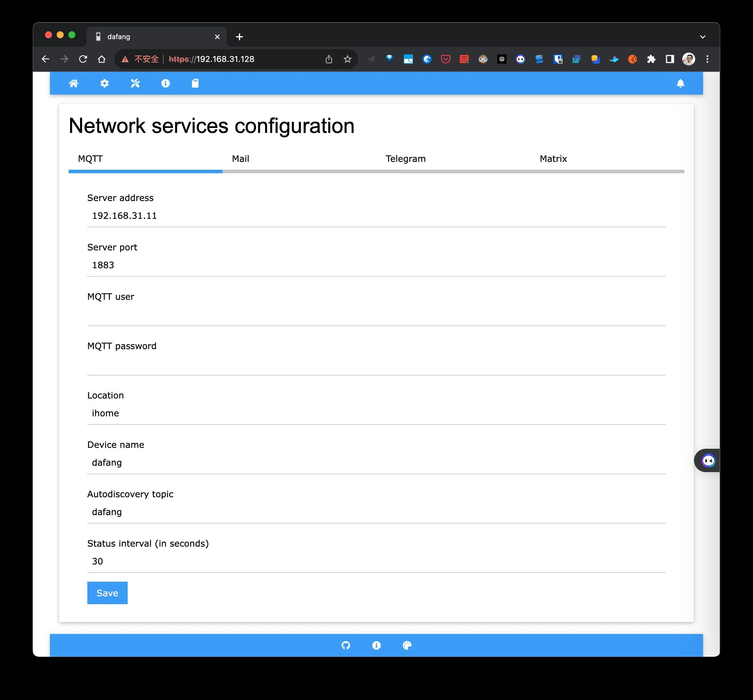753x700 pixels.
Task: Click the home icon in blue navbar
Action: pyautogui.click(x=74, y=83)
